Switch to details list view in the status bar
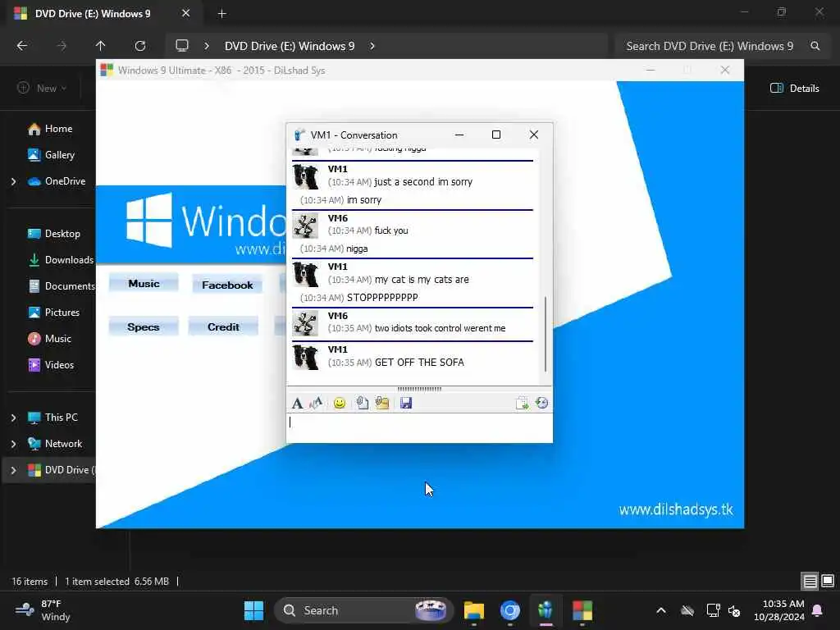Screen dimensions: 840x630 click(x=810, y=581)
